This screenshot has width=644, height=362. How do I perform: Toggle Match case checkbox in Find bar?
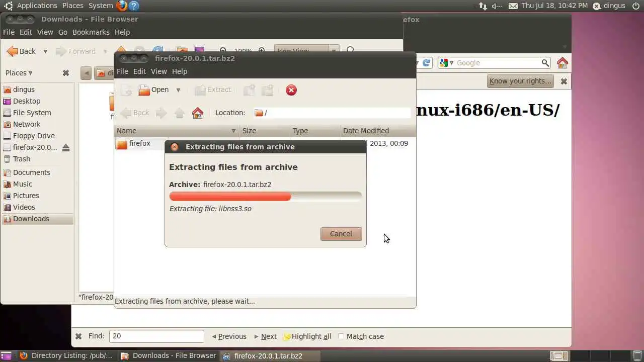[341, 336]
